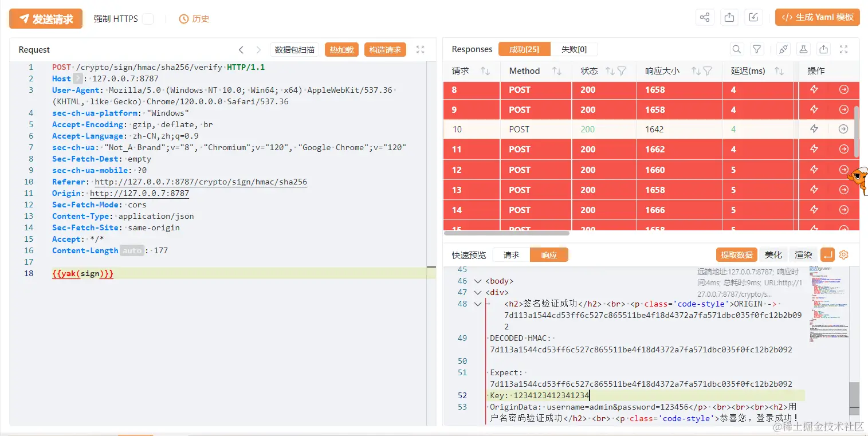Image resolution: width=868 pixels, height=436 pixels.
Task: Collapse the fold arrow on line 48
Action: (478, 304)
